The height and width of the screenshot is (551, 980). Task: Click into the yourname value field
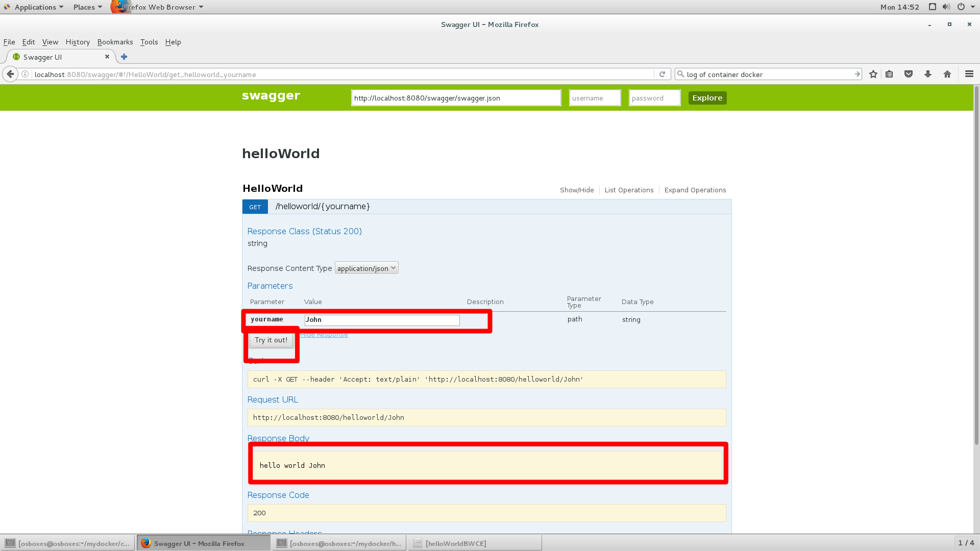tap(382, 320)
